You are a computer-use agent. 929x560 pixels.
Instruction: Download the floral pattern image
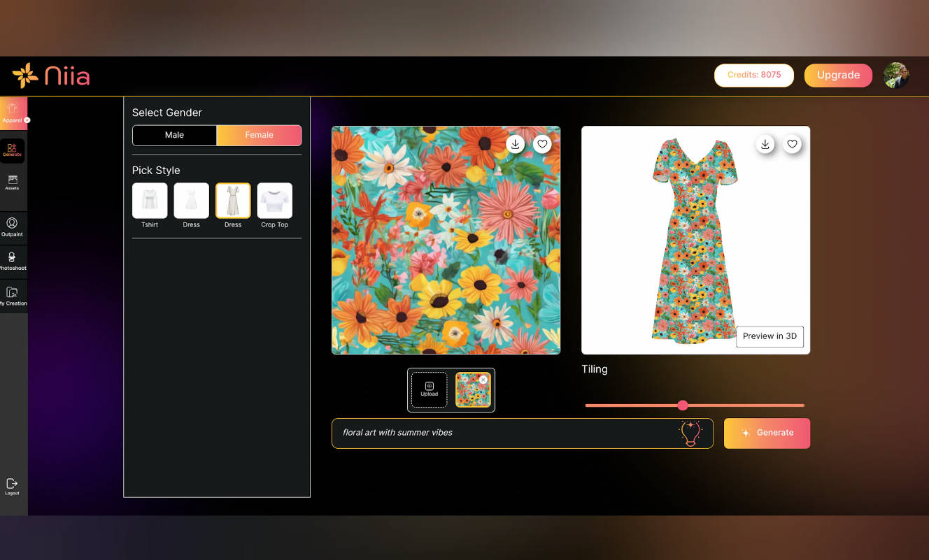[x=515, y=144]
